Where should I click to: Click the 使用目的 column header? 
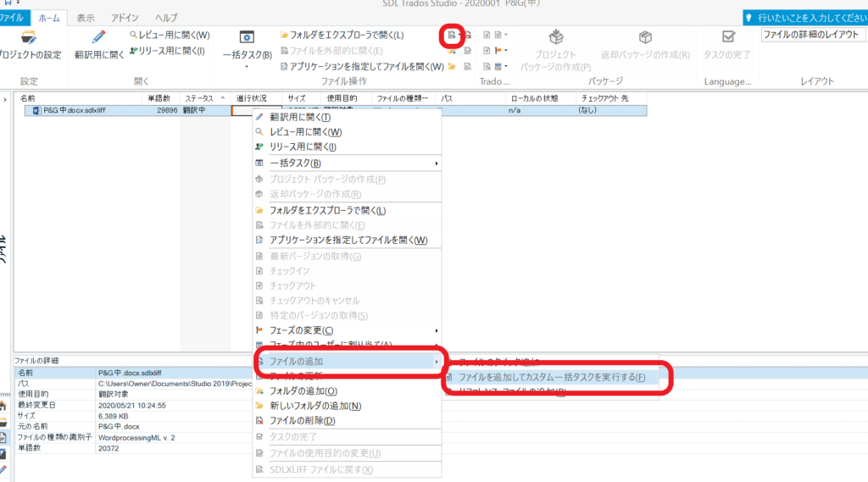point(346,98)
